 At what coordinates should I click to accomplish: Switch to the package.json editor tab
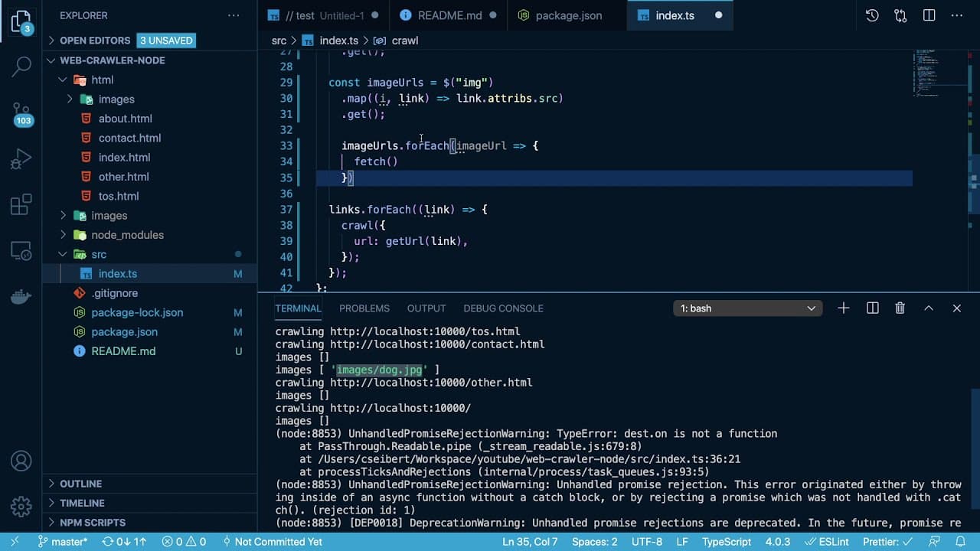point(567,15)
